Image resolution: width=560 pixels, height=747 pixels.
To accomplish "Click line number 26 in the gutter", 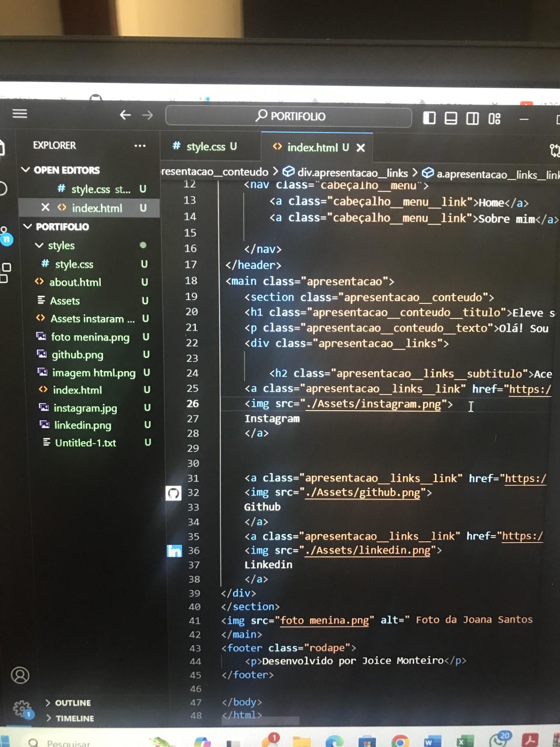I will point(192,403).
